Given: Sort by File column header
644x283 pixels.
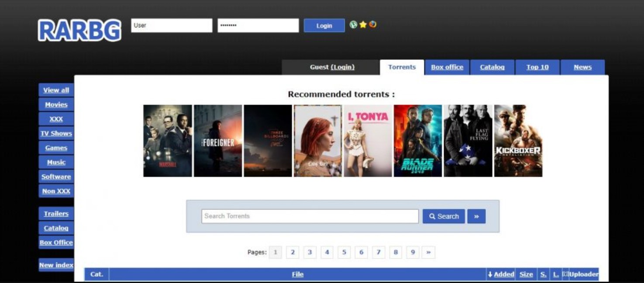Looking at the screenshot, I should (298, 274).
